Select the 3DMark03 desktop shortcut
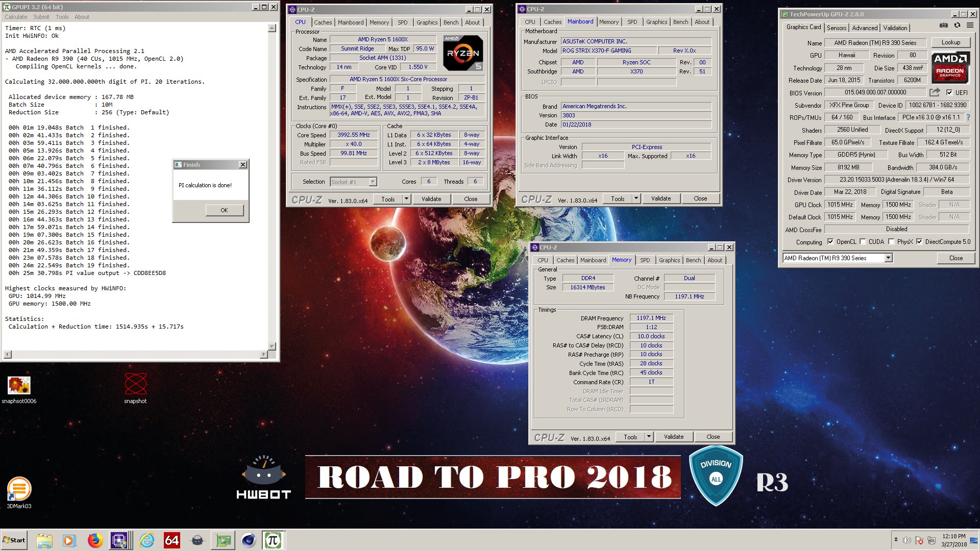This screenshot has width=980, height=551. 19,493
